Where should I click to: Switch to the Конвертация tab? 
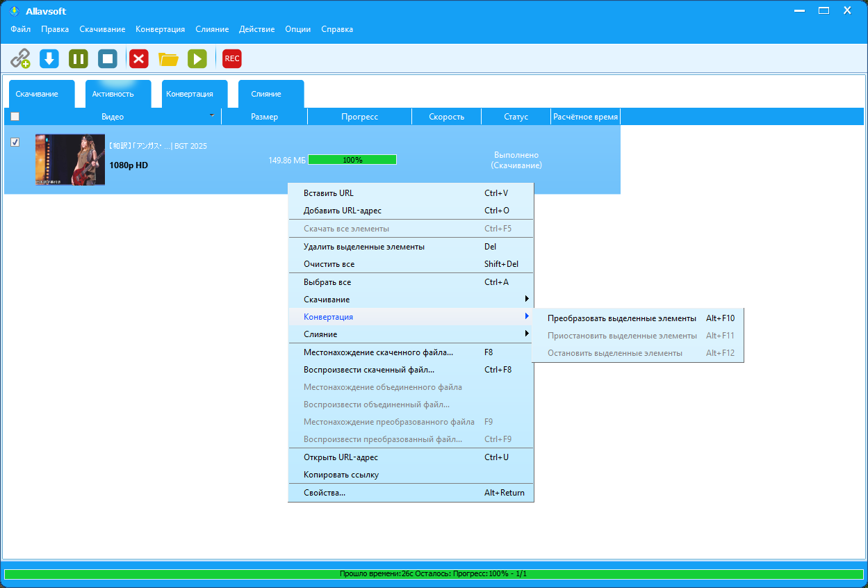click(190, 94)
